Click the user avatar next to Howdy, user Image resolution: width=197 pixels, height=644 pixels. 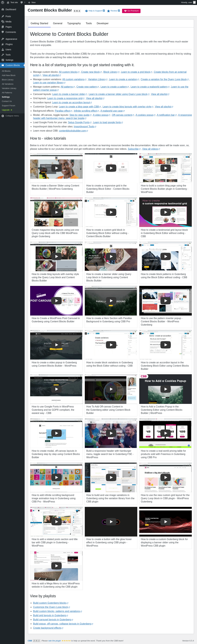[194, 2]
